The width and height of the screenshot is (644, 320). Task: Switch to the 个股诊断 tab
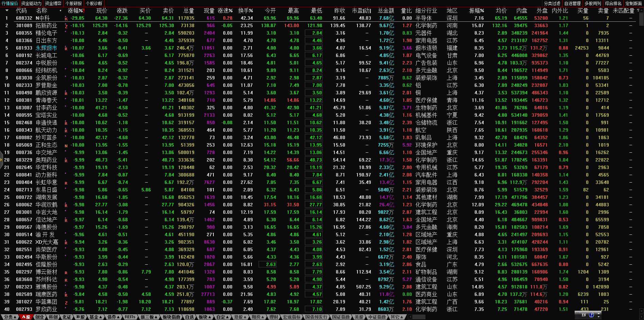coord(94,3)
